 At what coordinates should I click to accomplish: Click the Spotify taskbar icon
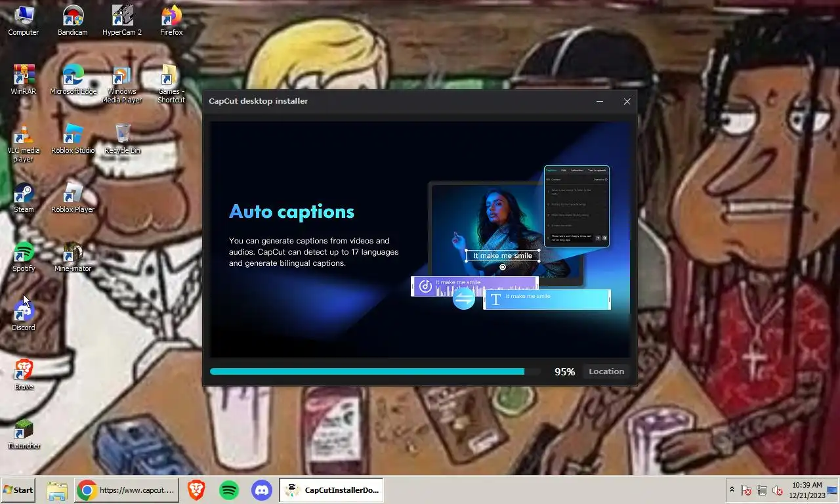228,490
